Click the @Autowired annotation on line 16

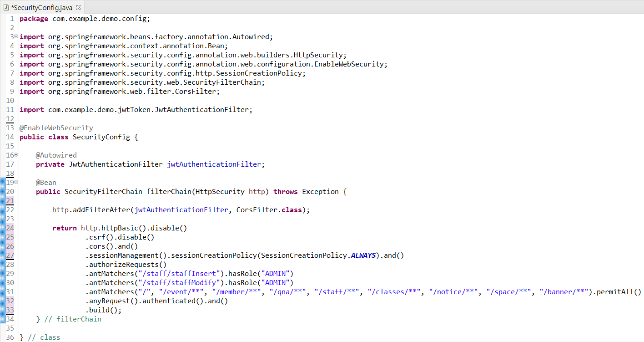point(56,155)
